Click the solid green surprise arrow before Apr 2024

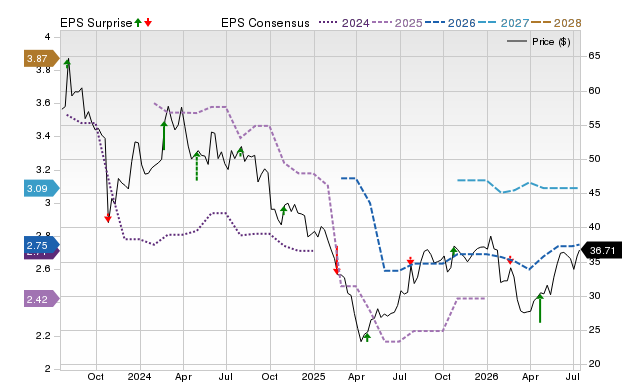coord(164,135)
